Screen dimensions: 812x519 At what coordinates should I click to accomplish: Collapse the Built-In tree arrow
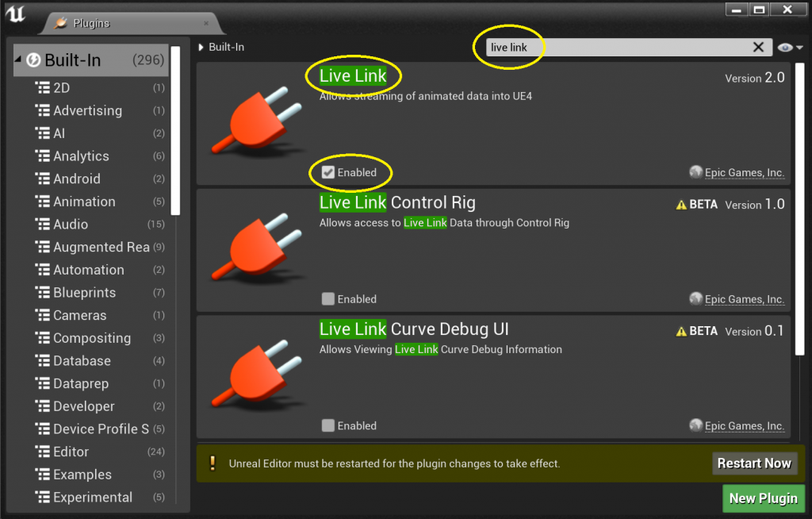(18, 59)
